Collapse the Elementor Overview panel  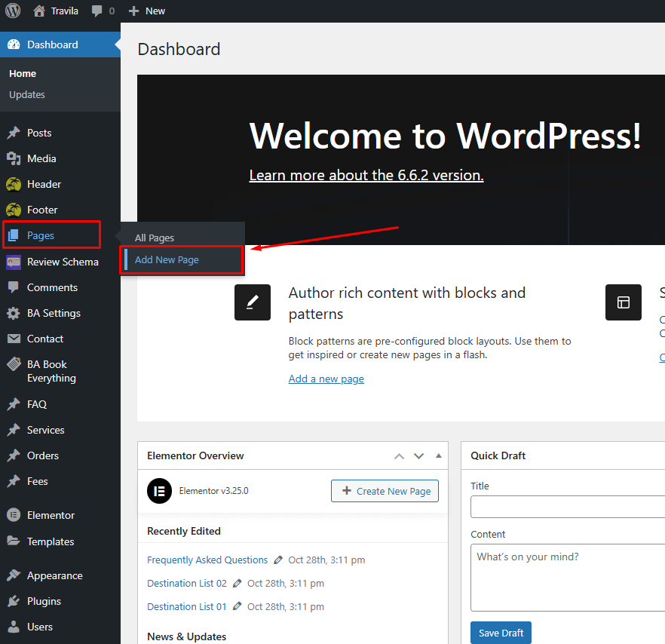point(439,456)
